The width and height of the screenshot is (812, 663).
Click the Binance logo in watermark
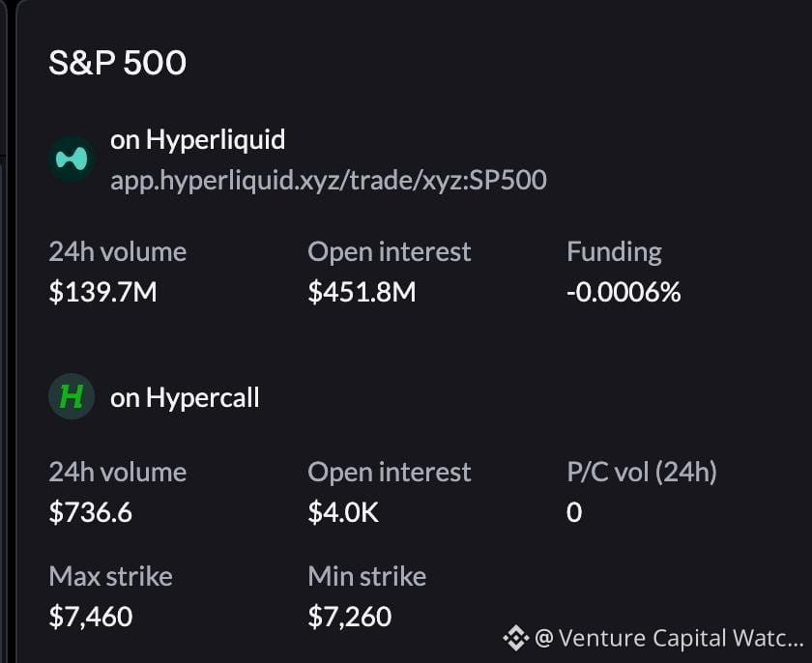516,638
